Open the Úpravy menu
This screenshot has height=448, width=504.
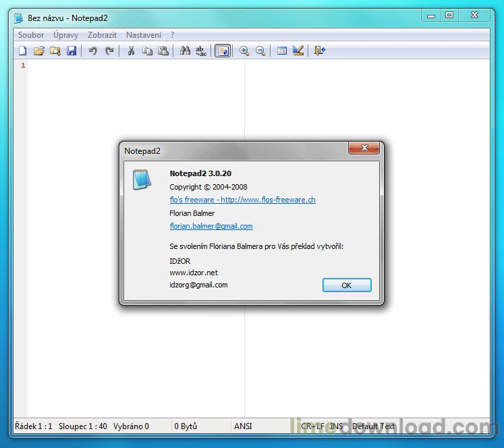(x=65, y=35)
